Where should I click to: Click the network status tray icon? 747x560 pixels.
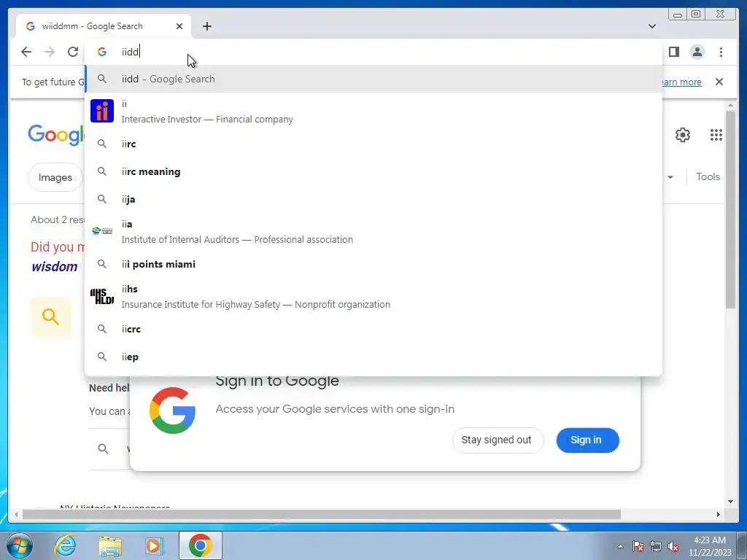656,546
